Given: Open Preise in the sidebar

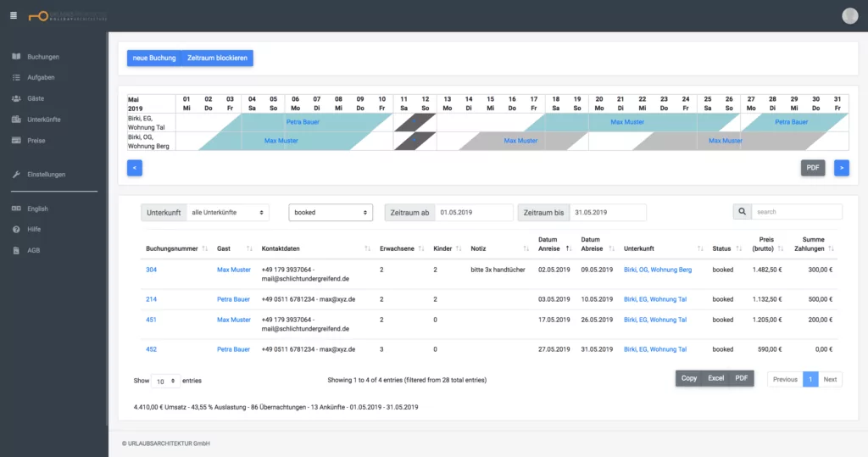Looking at the screenshot, I should (x=36, y=141).
